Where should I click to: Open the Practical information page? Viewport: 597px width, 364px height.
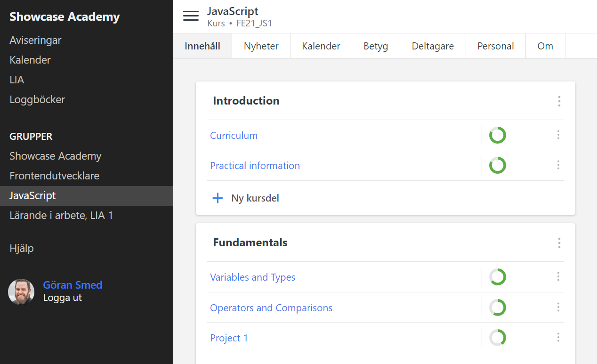[x=255, y=165]
